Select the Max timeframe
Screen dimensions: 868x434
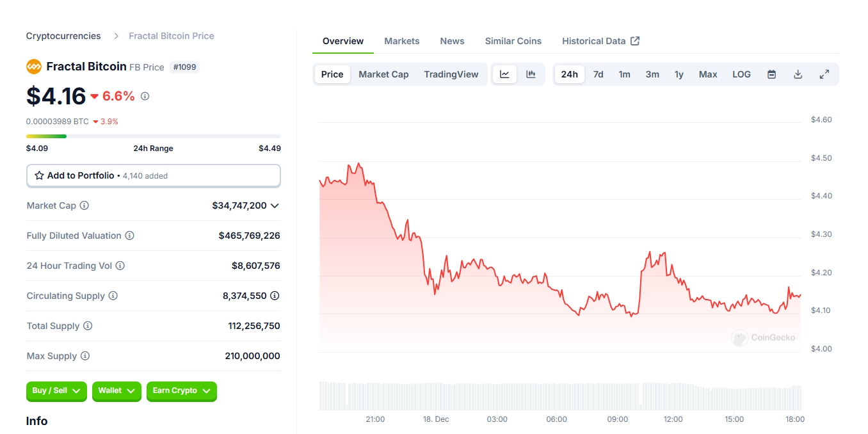coord(707,74)
